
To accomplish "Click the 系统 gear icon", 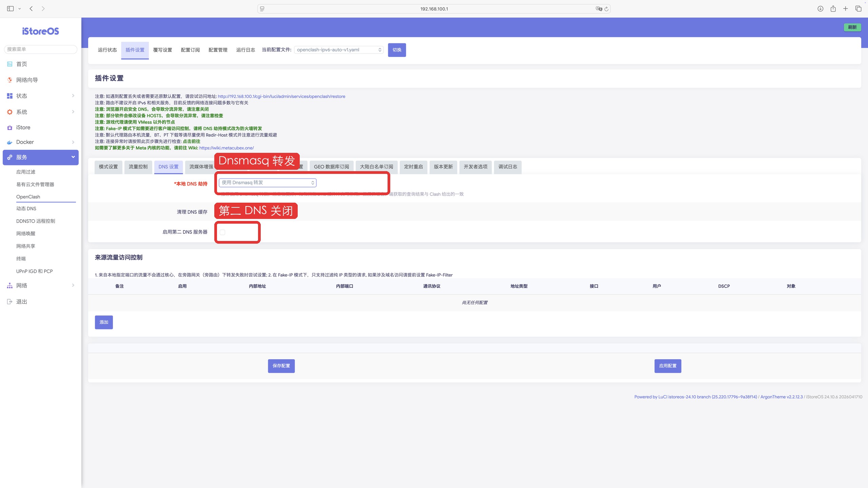I will coord(10,112).
